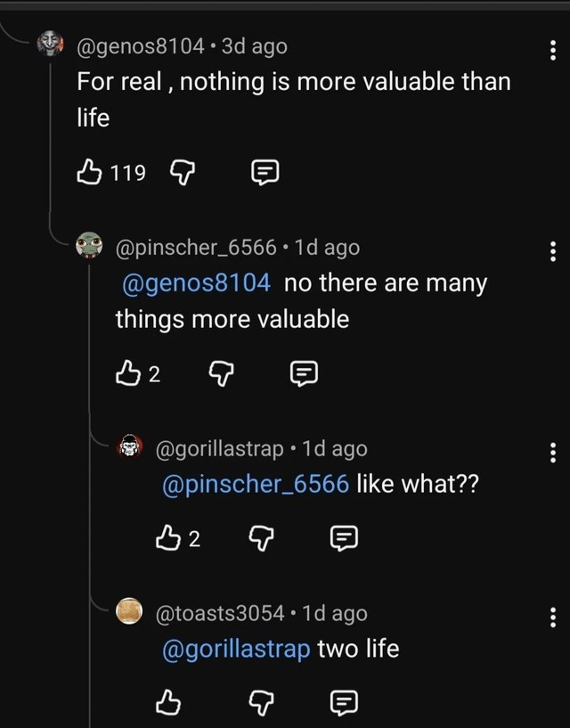Open the three-dot menu for @gorillastrap's reply
This screenshot has height=728, width=570.
coord(554,453)
